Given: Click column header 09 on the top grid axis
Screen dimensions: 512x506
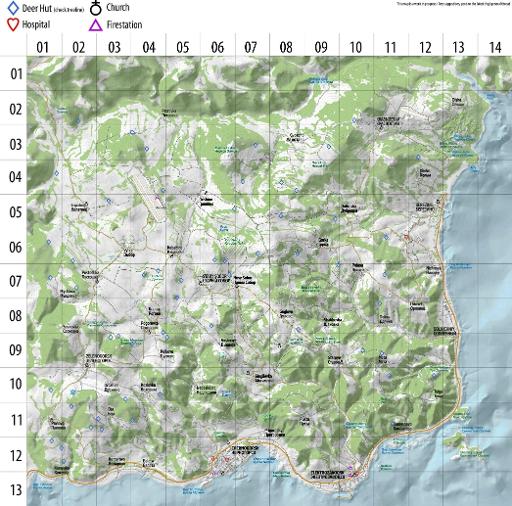Looking at the screenshot, I should (321, 47).
